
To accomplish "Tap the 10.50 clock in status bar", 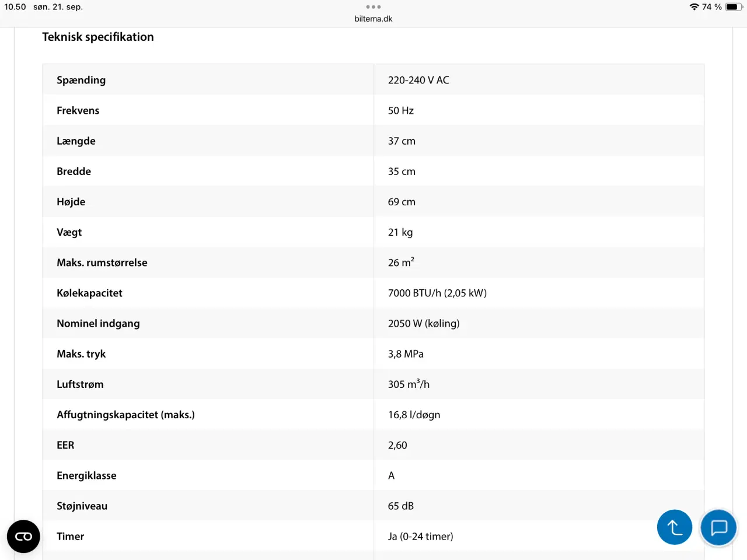I will (x=15, y=7).
